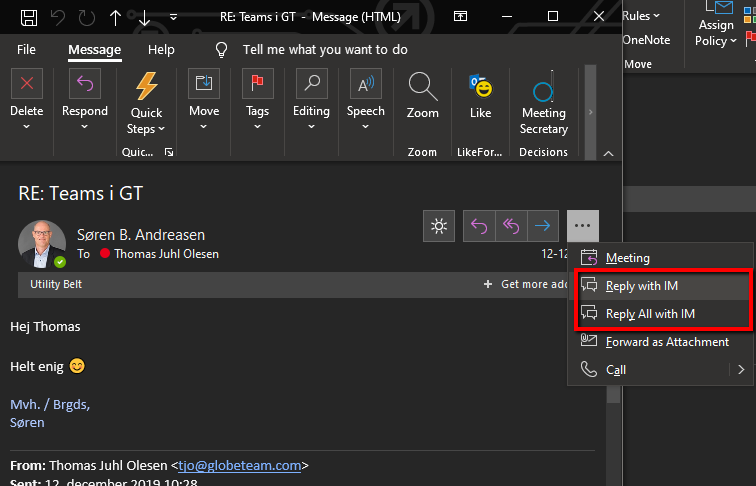Choose Reply with IM menu entry
This screenshot has height=486, width=756.
(x=663, y=286)
